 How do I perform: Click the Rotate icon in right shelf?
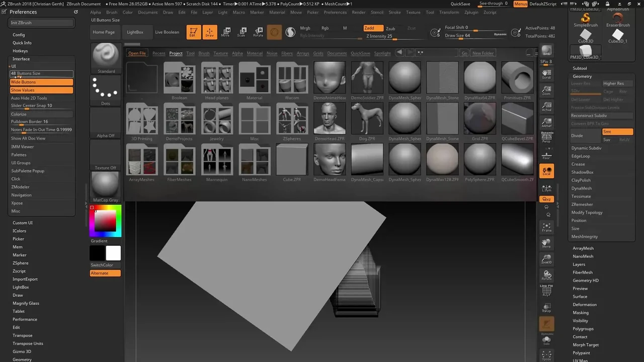[x=546, y=276]
